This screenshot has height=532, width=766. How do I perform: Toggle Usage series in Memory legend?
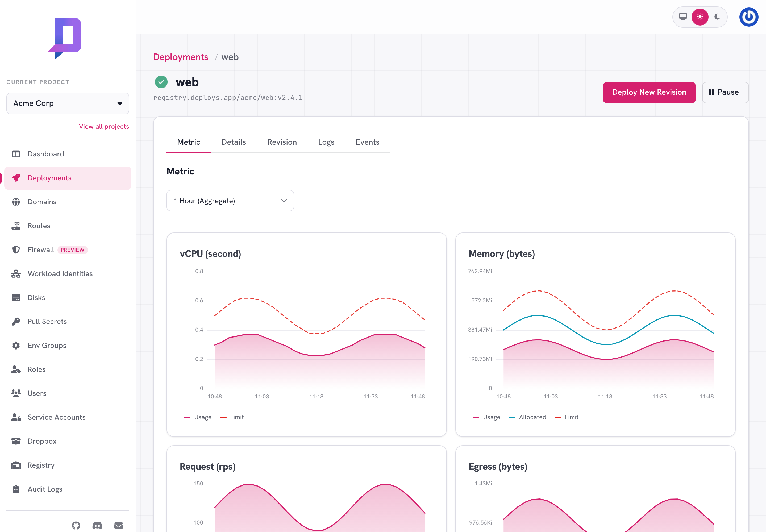tap(487, 417)
